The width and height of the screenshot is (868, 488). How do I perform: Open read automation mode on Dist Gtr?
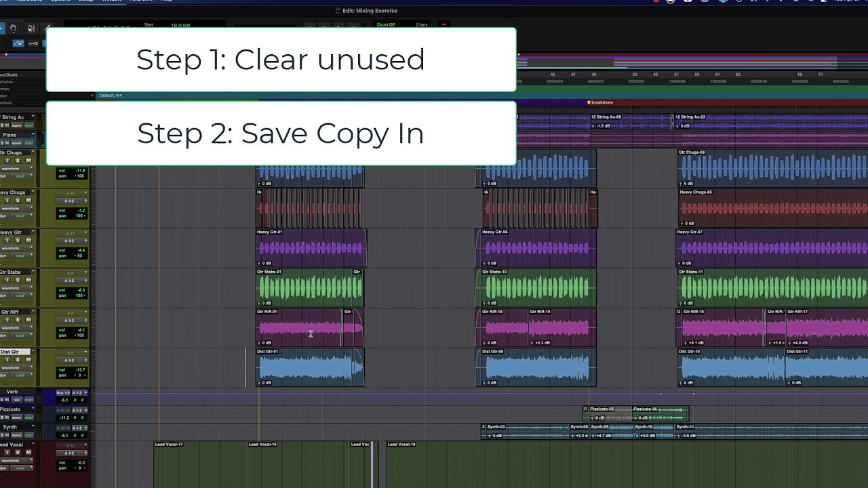[22, 375]
